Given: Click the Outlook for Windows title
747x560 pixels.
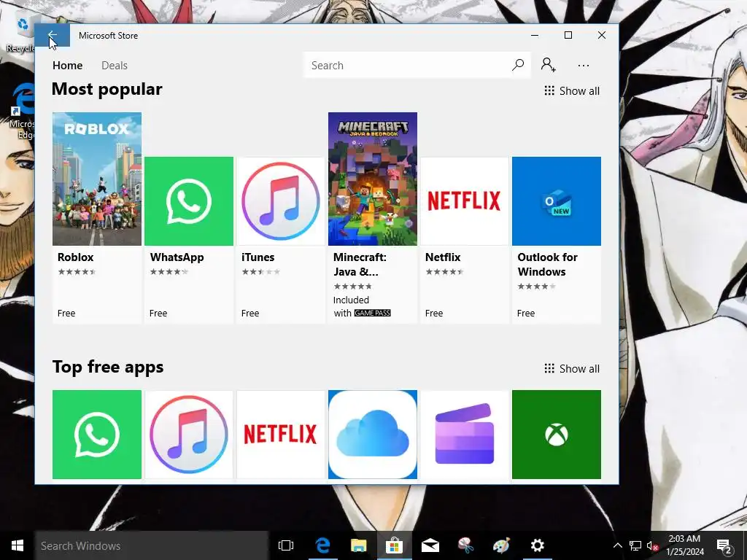Looking at the screenshot, I should click(x=547, y=264).
